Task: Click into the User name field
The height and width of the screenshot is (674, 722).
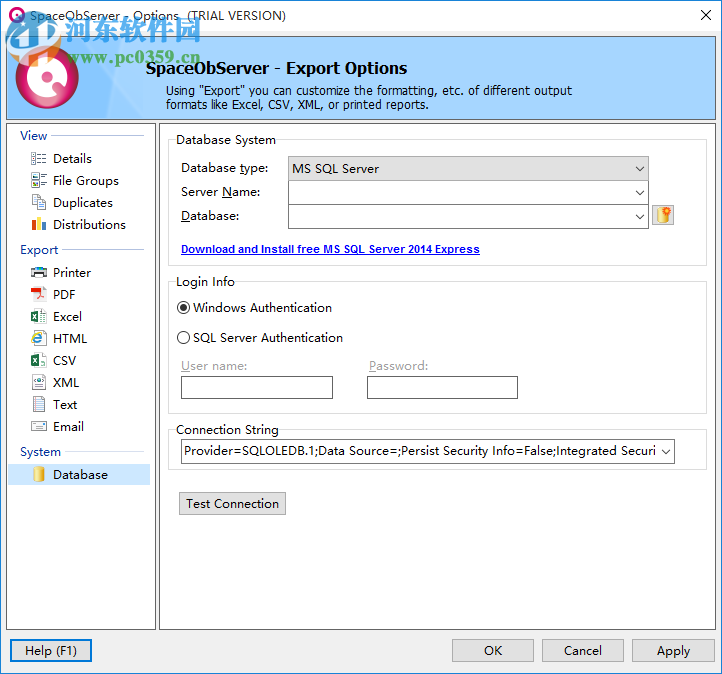Action: 256,388
